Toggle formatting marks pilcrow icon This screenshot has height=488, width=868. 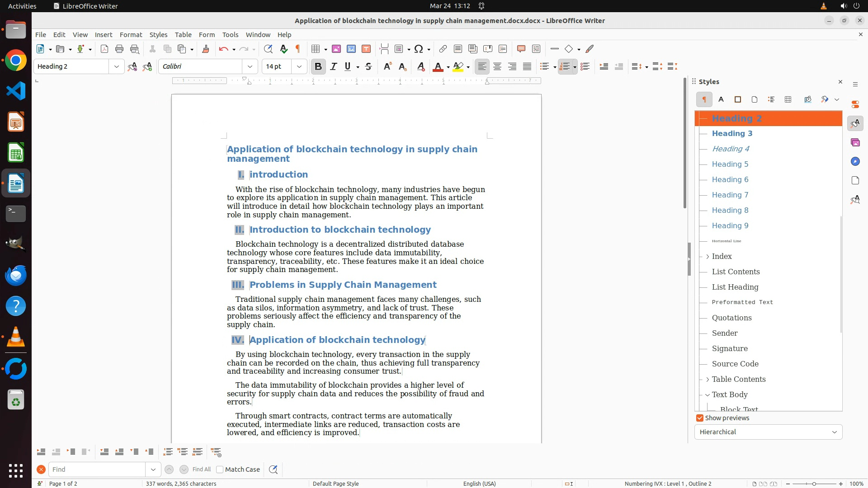pyautogui.click(x=298, y=49)
